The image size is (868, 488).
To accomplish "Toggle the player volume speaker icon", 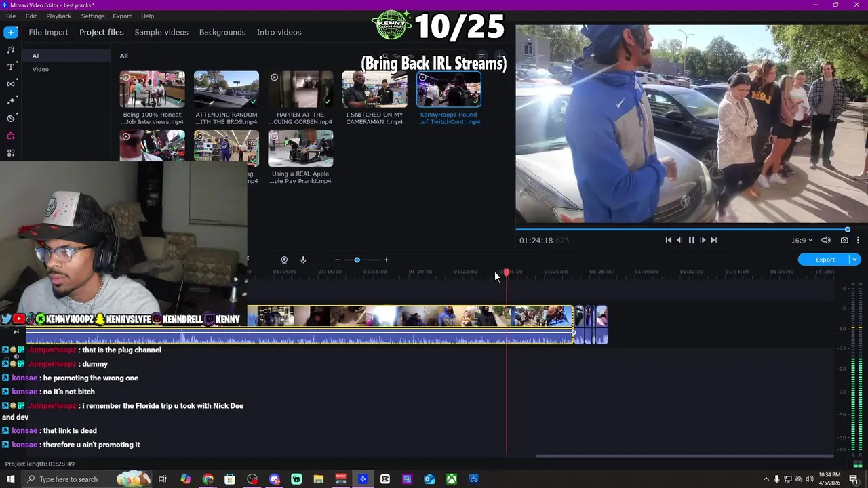I will coord(826,240).
